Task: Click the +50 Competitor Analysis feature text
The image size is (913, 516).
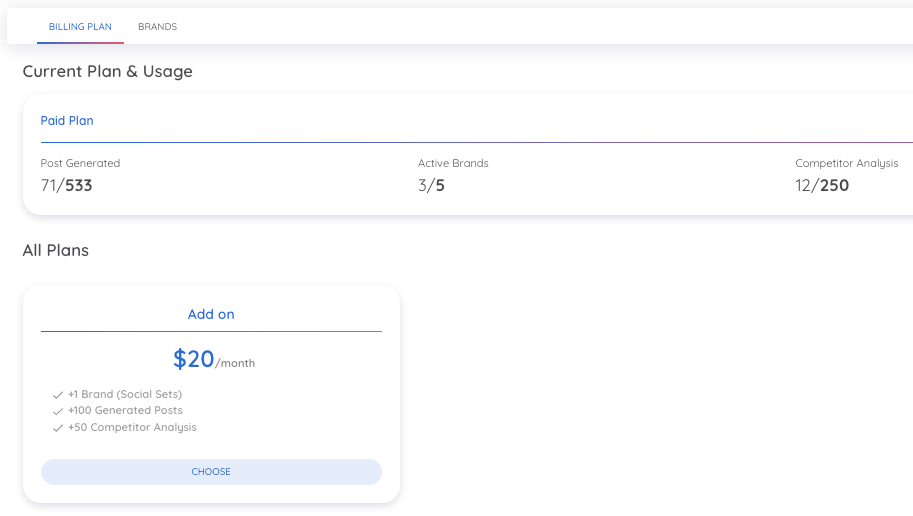Action: [132, 428]
